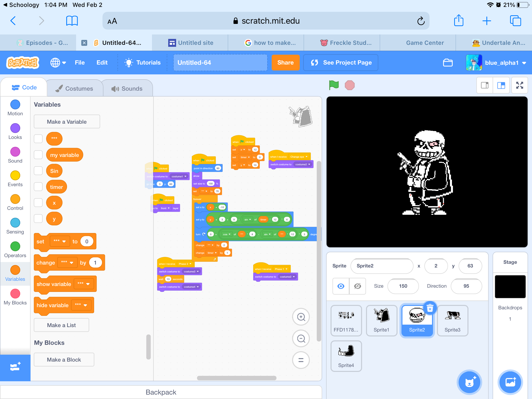Select the Sprite4 thumbnail
The width and height of the screenshot is (532, 399).
(346, 356)
